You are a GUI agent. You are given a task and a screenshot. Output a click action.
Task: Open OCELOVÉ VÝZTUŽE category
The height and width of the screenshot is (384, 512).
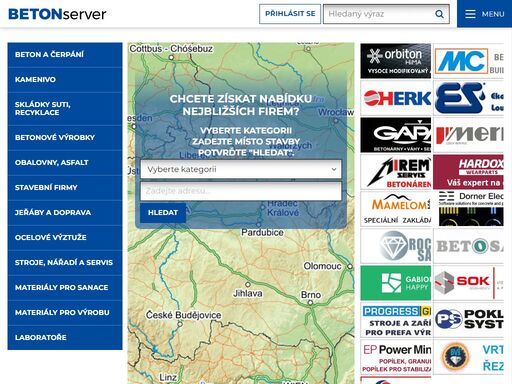point(65,238)
